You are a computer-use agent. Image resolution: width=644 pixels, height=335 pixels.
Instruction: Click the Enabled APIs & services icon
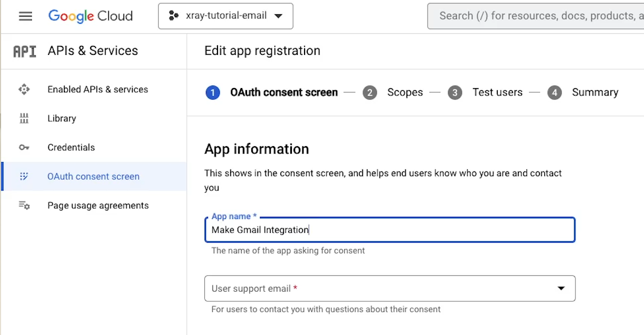(24, 89)
